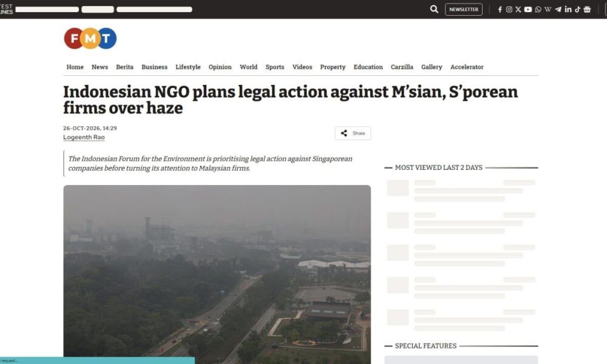
Task: Visit LinkedIn via the header icon
Action: click(568, 9)
